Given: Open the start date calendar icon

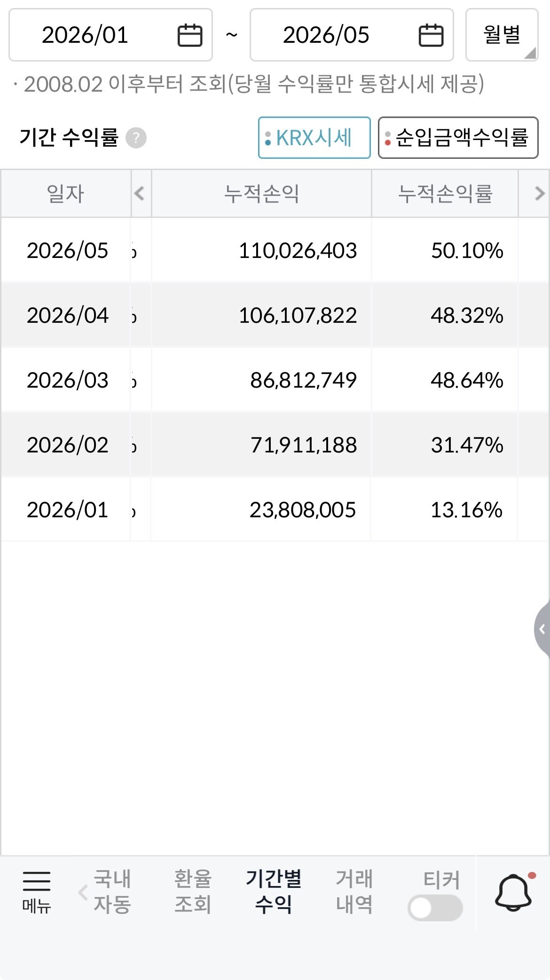Looking at the screenshot, I should (190, 35).
